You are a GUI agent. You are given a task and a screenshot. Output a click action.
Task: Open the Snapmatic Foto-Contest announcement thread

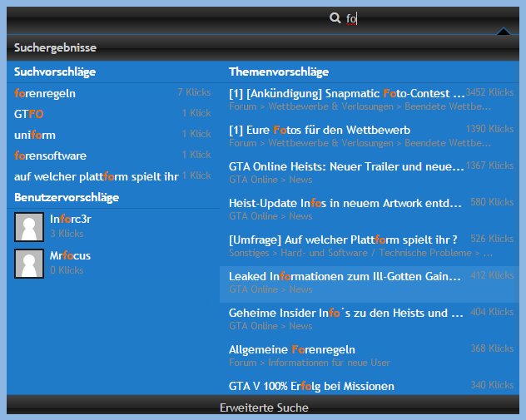pos(346,94)
